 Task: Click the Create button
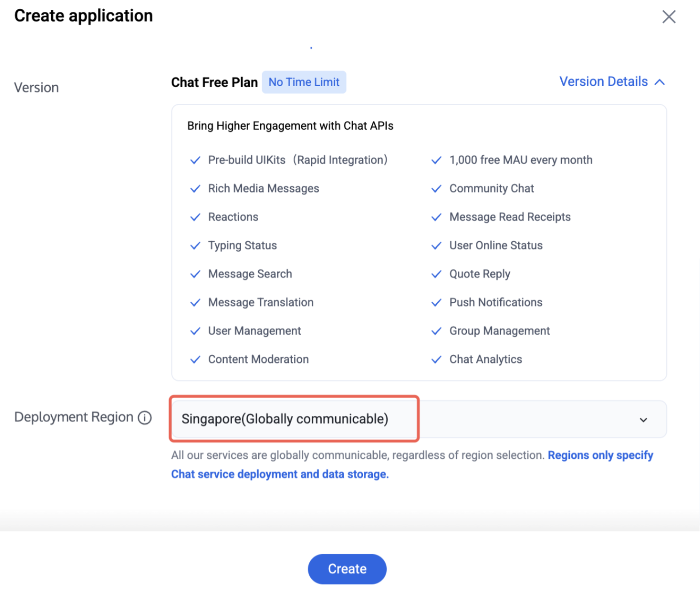[x=347, y=569]
